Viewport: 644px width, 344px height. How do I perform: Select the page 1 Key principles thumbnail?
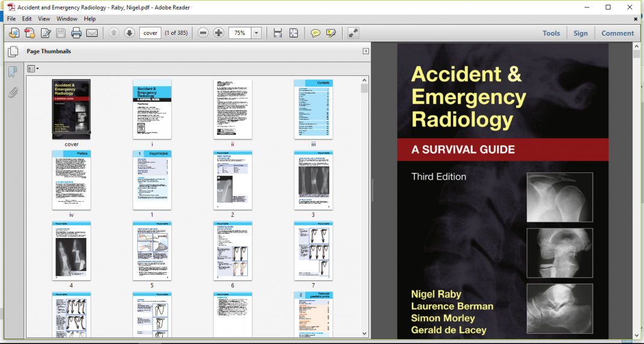coord(152,180)
